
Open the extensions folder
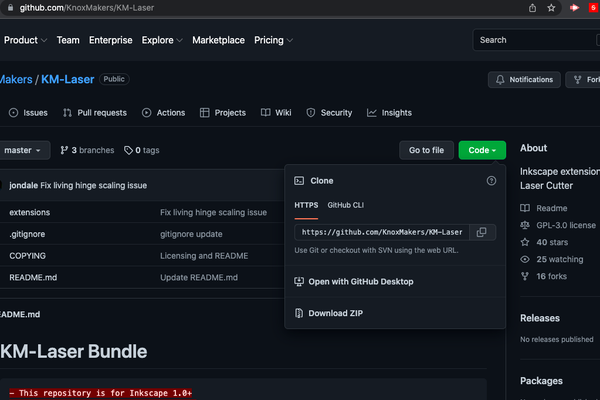[29, 213]
